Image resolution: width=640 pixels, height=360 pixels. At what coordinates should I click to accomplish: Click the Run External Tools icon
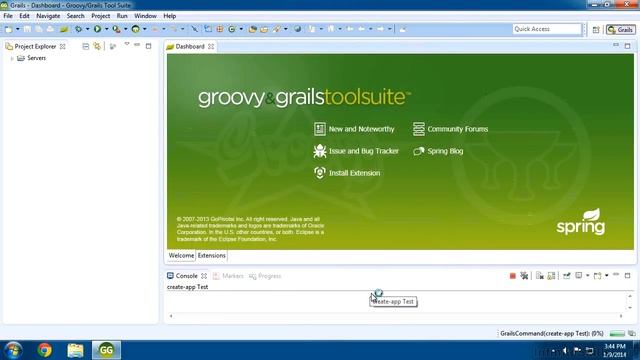pos(116,29)
